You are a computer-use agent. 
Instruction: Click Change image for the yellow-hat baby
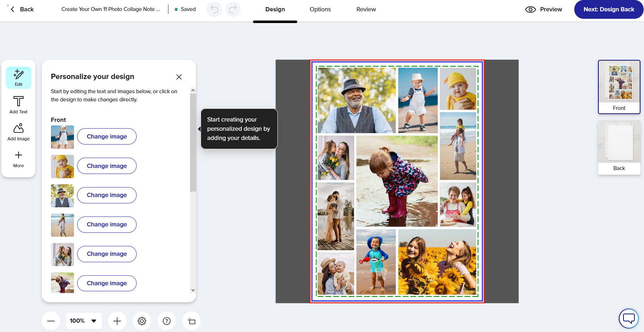(x=107, y=166)
